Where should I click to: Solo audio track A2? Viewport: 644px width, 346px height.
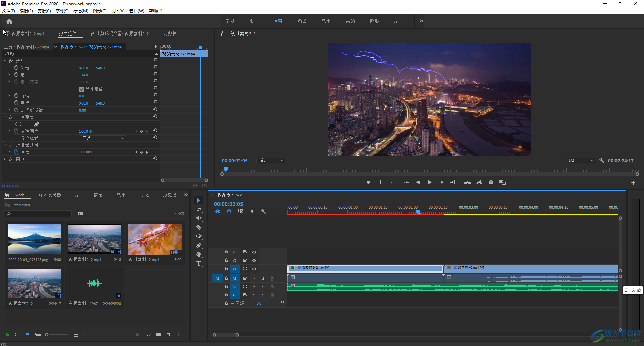tap(263, 287)
